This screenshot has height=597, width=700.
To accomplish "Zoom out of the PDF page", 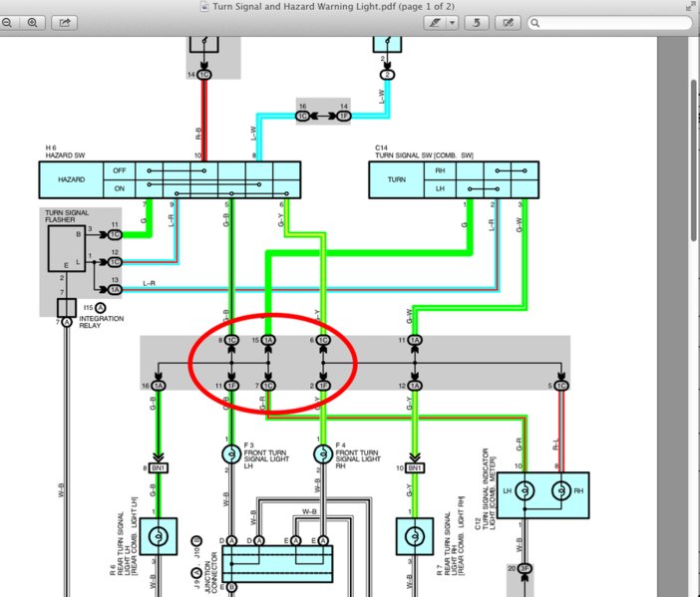I will point(8,23).
